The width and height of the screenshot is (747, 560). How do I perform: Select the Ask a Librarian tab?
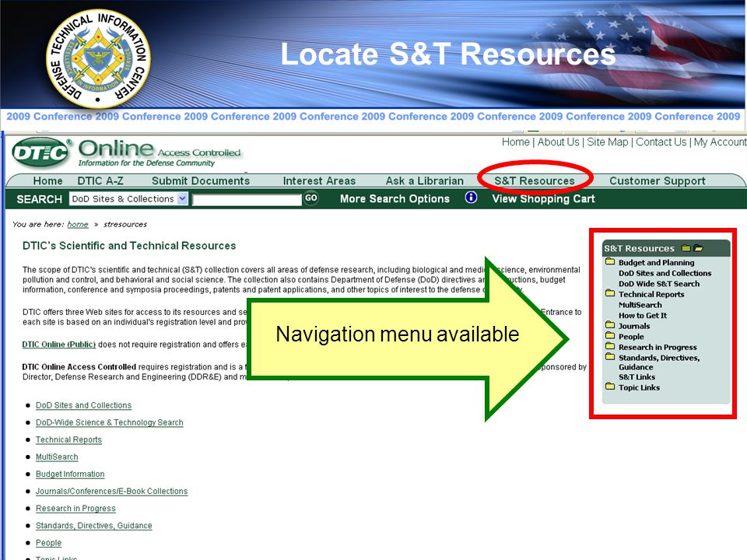[425, 181]
